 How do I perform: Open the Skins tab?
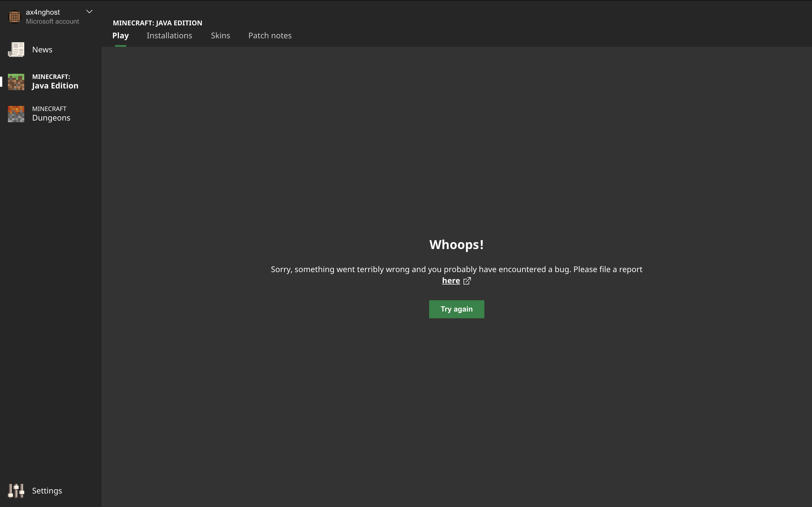pyautogui.click(x=220, y=35)
